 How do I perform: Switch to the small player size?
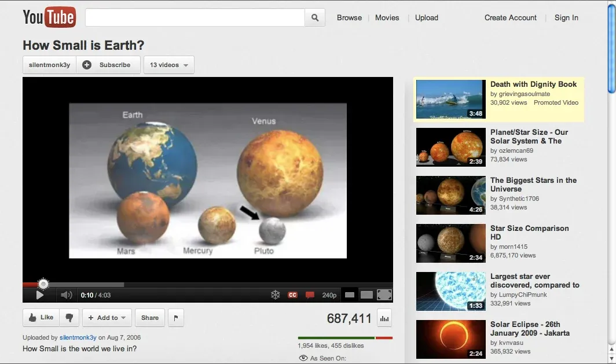pos(350,295)
